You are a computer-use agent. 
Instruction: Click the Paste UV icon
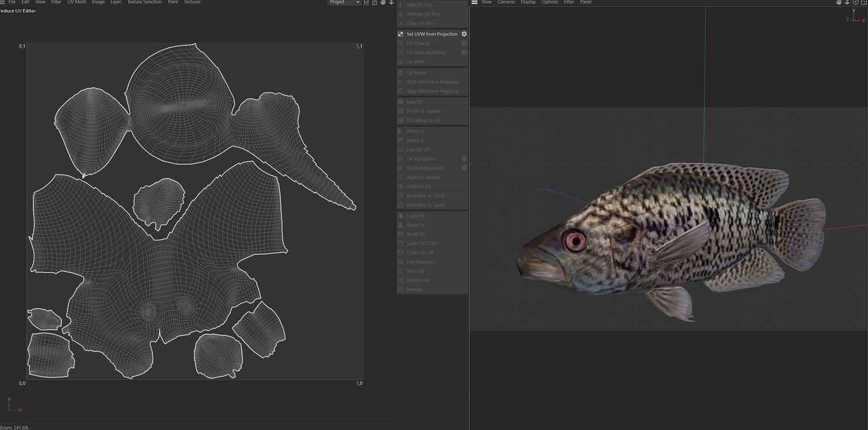pyautogui.click(x=400, y=225)
